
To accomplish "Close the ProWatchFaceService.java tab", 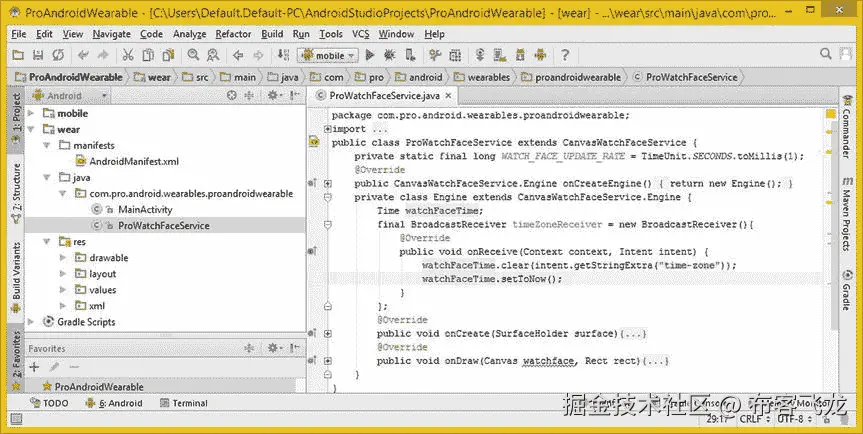I will point(448,96).
